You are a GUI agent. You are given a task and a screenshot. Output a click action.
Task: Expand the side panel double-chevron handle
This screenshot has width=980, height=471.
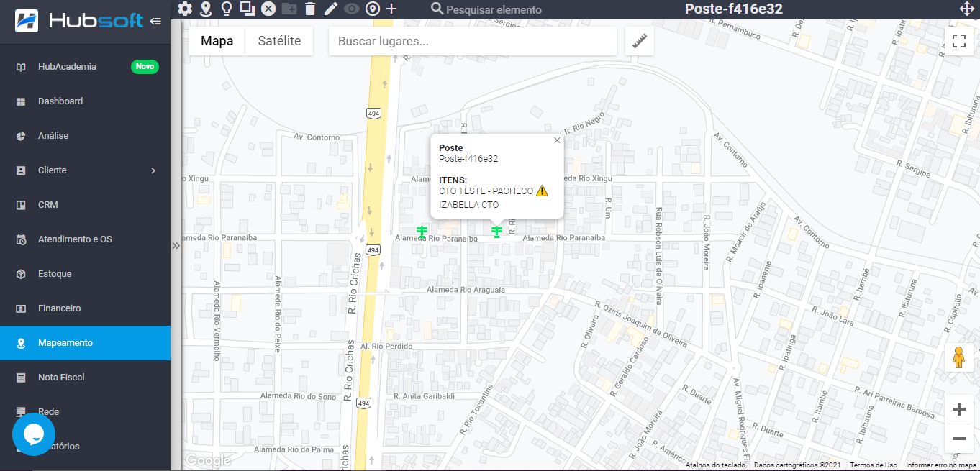(x=176, y=245)
